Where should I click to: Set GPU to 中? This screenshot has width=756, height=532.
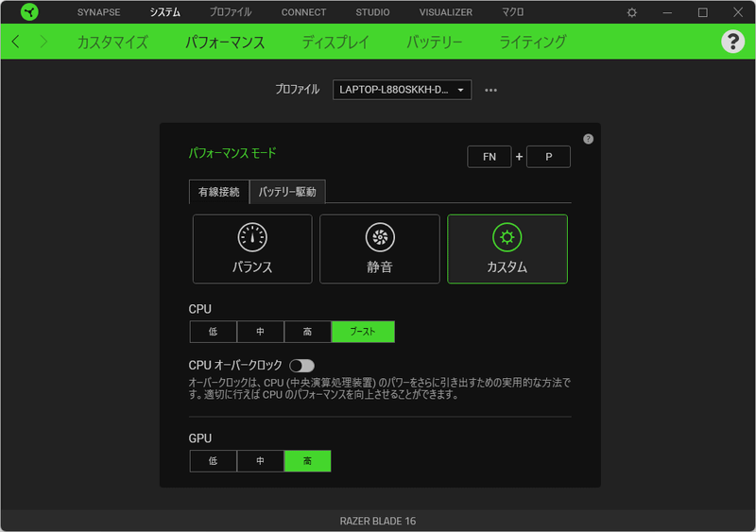point(261,461)
